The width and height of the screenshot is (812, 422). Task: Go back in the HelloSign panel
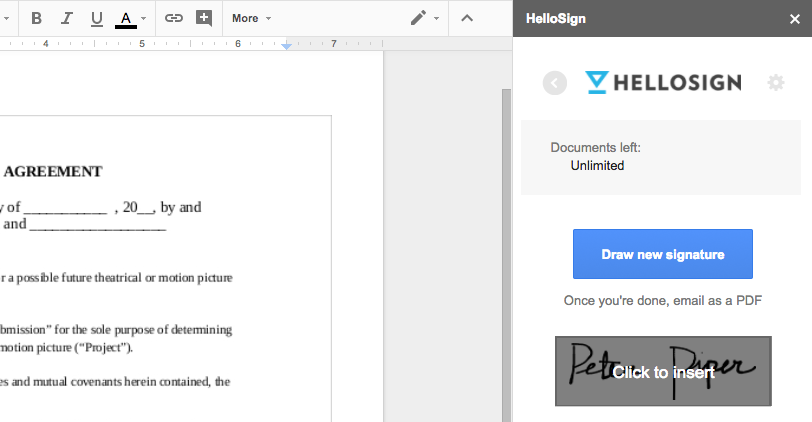555,83
